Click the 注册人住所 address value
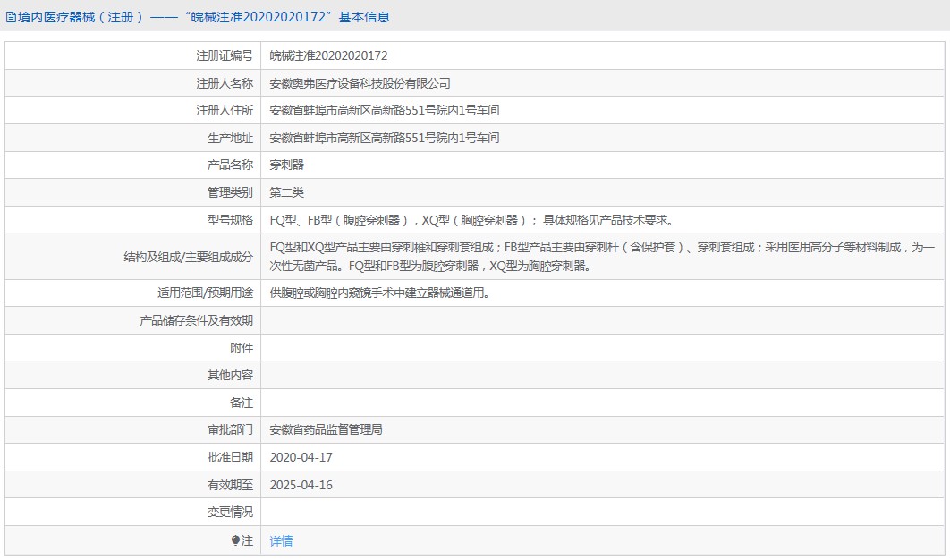The image size is (950, 560). (384, 110)
